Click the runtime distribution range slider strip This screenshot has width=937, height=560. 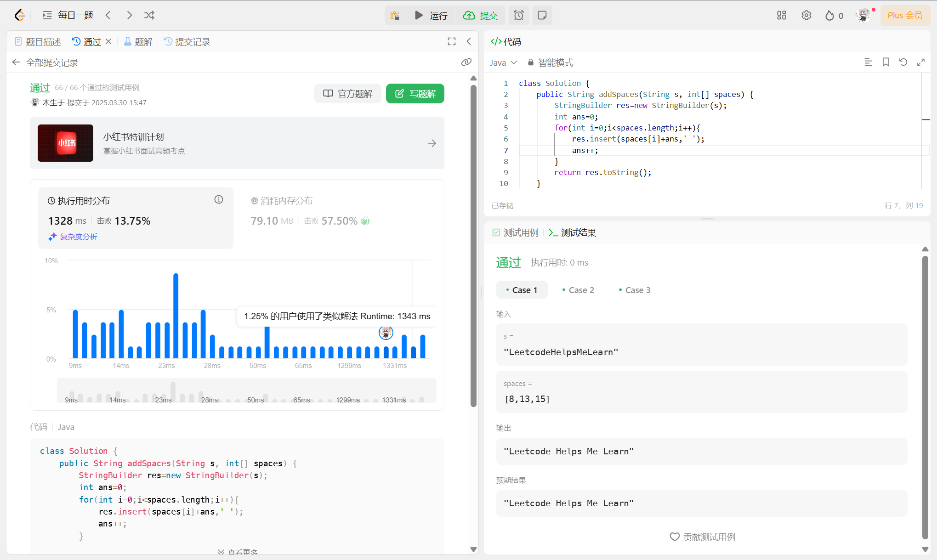[x=246, y=391]
